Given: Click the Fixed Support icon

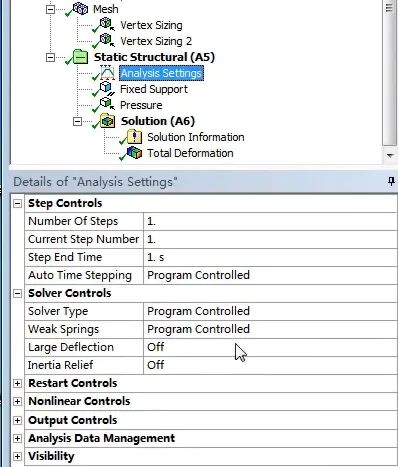Looking at the screenshot, I should tap(107, 88).
